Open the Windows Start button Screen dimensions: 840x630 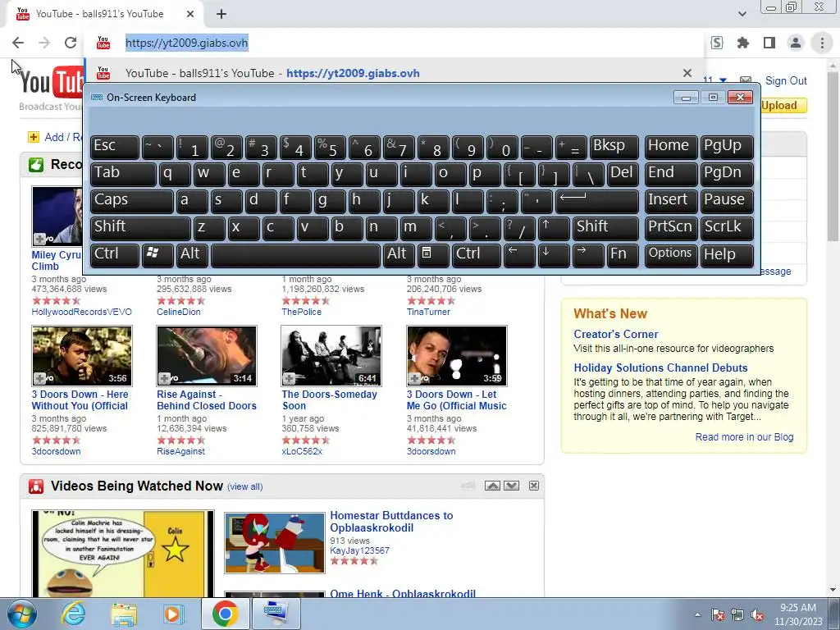click(x=22, y=614)
